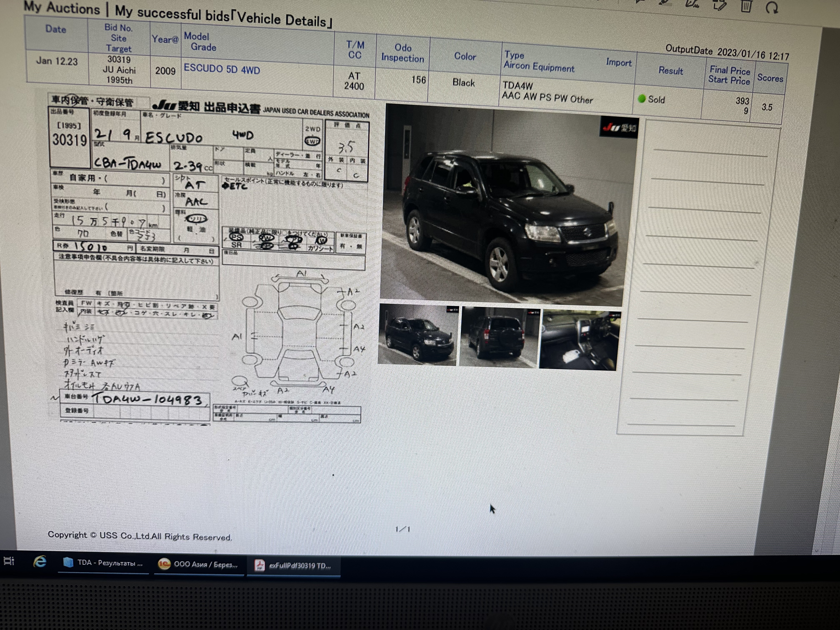Select the year '2009' cell
This screenshot has height=630, width=840.
point(165,71)
